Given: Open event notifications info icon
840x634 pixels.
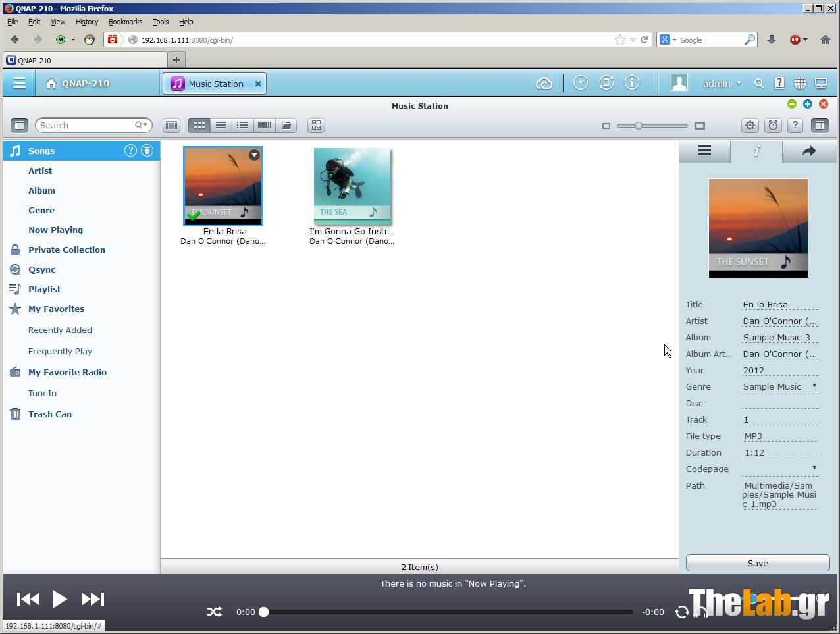Looking at the screenshot, I should (x=632, y=83).
